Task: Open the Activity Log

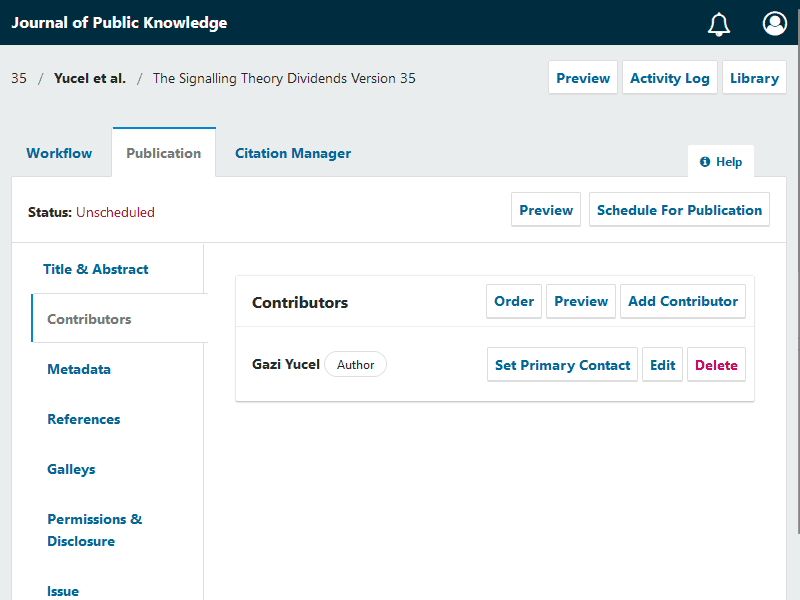Action: coord(669,78)
